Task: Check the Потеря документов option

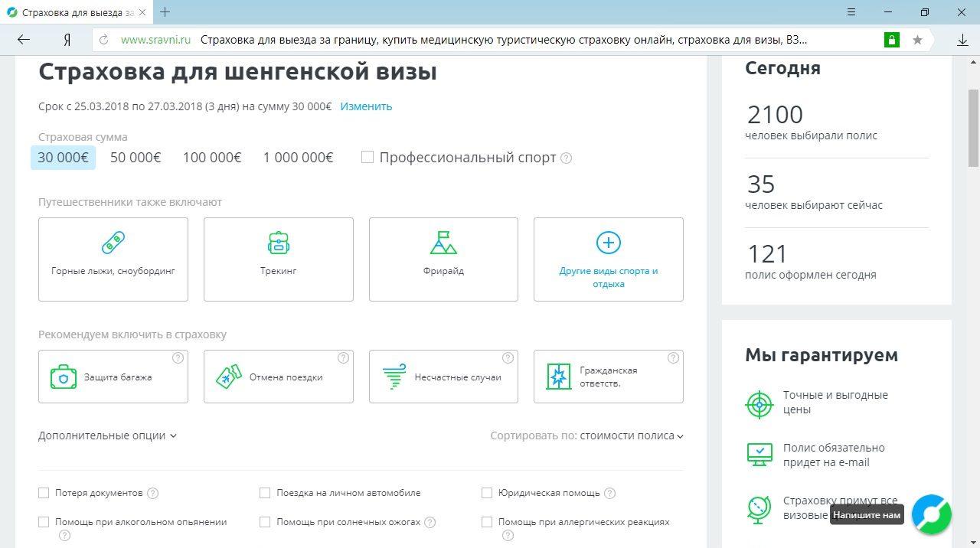Action: (44, 493)
